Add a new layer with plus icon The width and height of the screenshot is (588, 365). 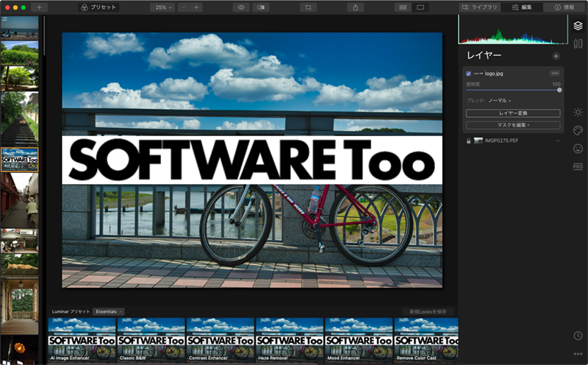[x=556, y=56]
